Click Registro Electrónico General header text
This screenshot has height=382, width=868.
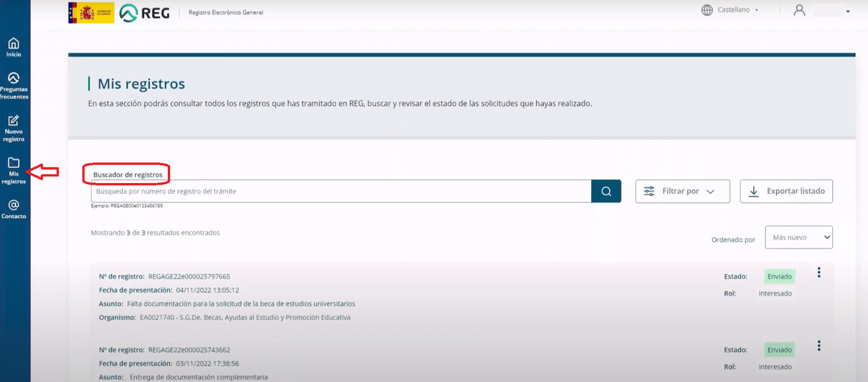(226, 13)
